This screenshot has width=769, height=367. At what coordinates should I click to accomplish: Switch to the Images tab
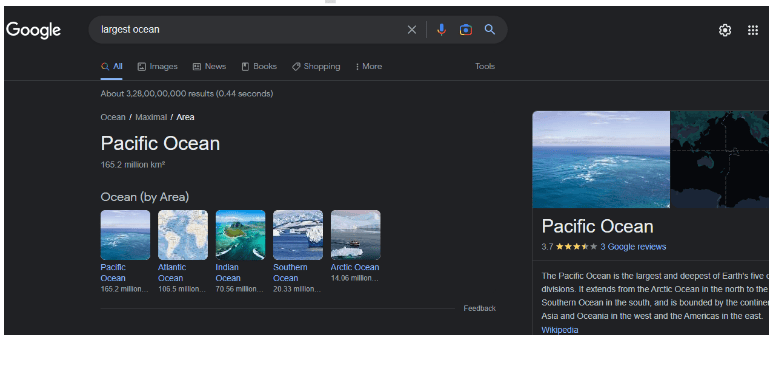pos(157,66)
